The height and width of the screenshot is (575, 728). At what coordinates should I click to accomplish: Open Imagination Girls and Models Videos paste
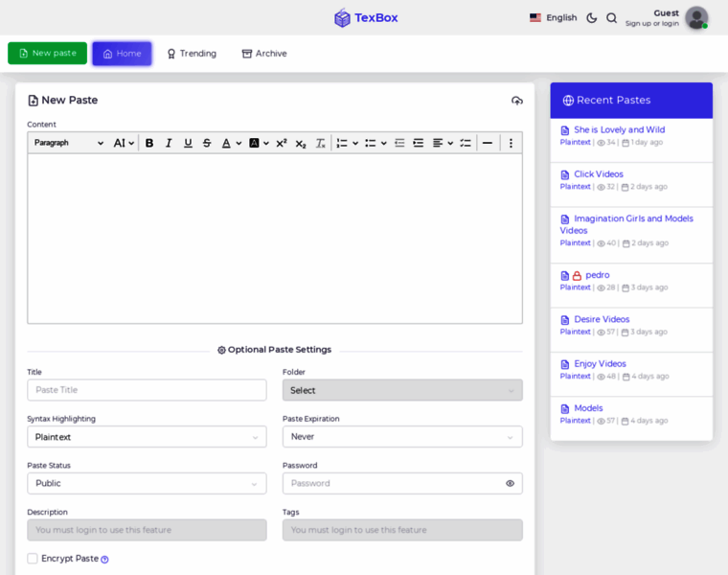pyautogui.click(x=626, y=224)
